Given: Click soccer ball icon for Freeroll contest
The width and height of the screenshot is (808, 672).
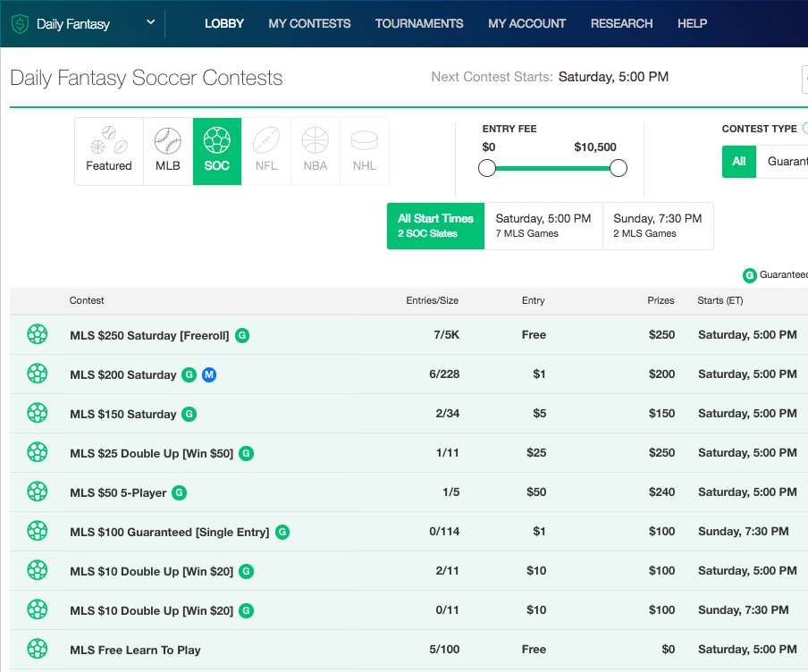Looking at the screenshot, I should point(38,334).
